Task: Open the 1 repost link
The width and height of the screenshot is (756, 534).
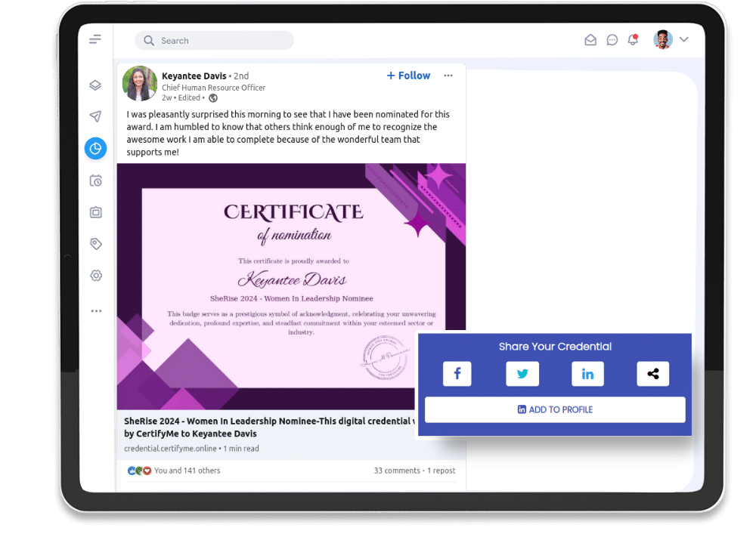Action: coord(442,471)
